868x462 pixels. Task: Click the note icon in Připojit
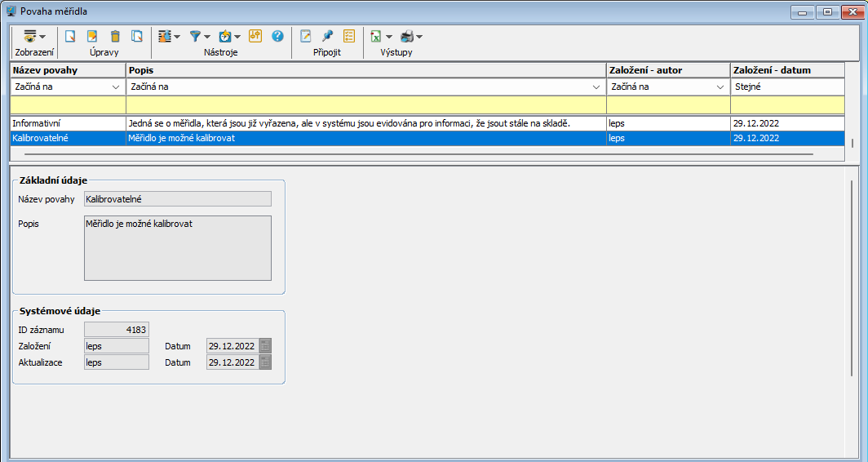306,37
